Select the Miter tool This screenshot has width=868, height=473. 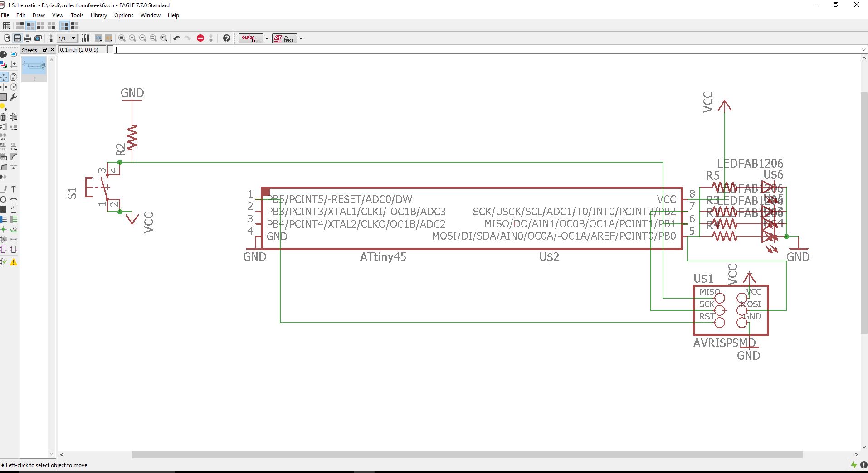pyautogui.click(x=14, y=157)
